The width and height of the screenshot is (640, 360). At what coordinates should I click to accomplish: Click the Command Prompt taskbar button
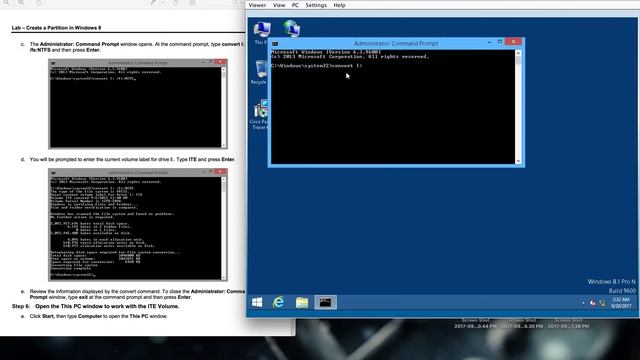pos(325,302)
